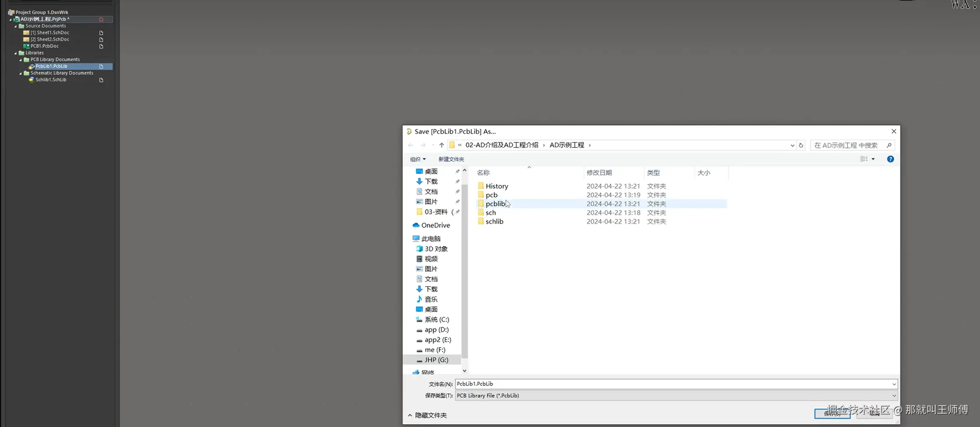Screen dimensions: 980x427
Task: Click 隐藏文件夹 to hide folders
Action: (427, 416)
